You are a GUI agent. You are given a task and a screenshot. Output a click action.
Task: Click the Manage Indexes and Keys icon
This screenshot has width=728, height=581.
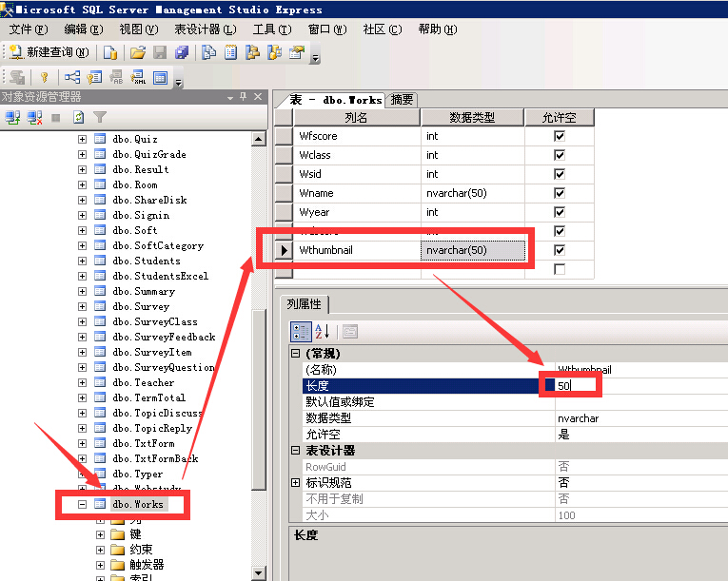pos(94,77)
